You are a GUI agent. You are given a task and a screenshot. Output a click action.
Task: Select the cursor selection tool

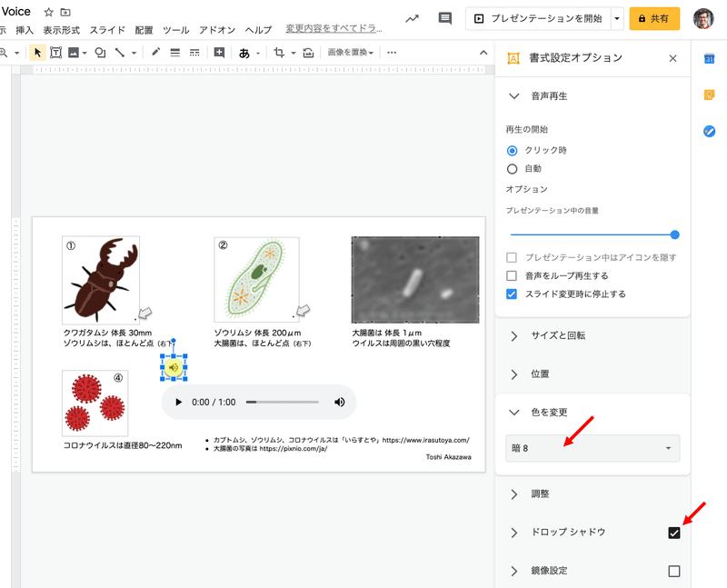pos(37,52)
